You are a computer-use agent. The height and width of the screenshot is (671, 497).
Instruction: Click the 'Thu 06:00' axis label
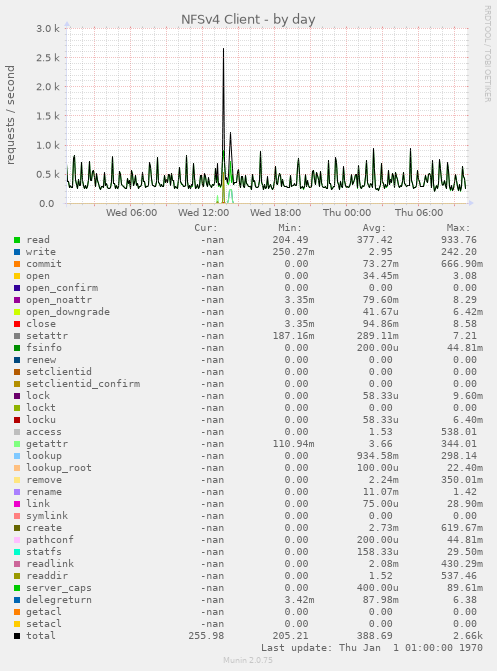[419, 213]
